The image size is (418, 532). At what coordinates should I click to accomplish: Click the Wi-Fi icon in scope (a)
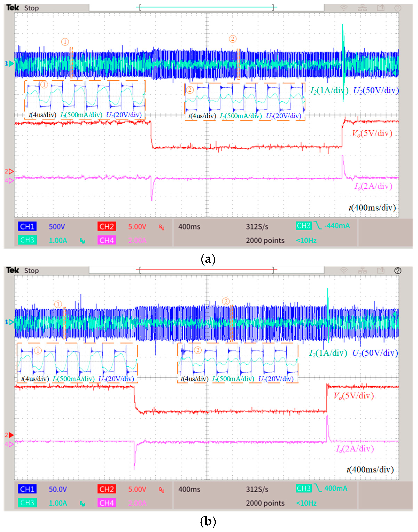[344, 8]
